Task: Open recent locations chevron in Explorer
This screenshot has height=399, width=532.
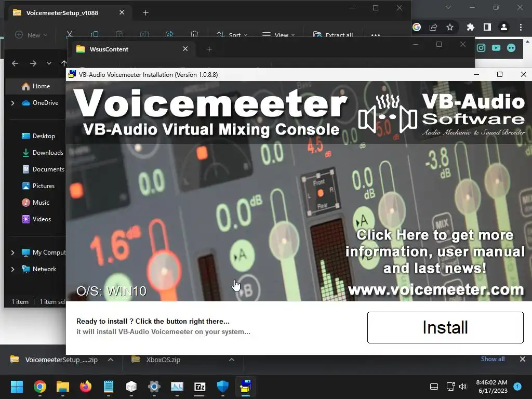Action: [49, 63]
